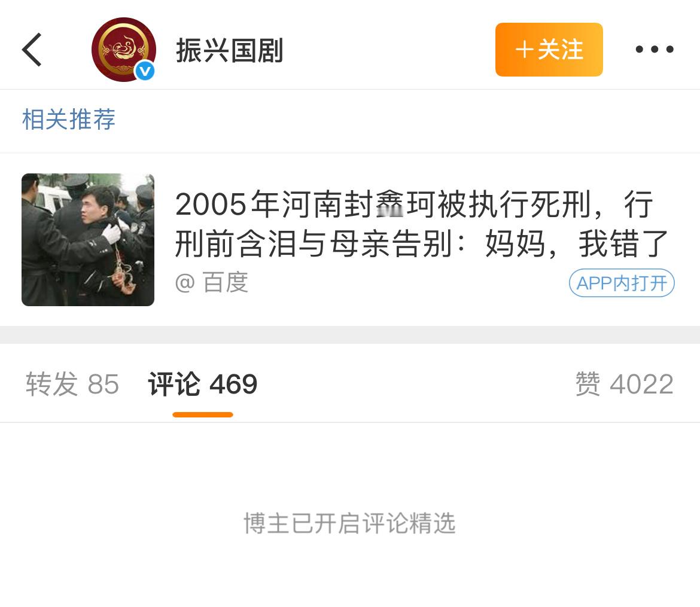The width and height of the screenshot is (700, 607).
Task: Tap the 博主已开启评论精选 notice text
Action: [x=349, y=523]
